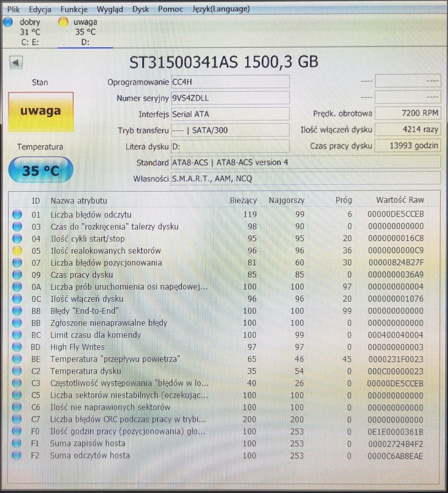Click the Standard field ATA8-ACS
This screenshot has width=448, height=493.
(306, 162)
